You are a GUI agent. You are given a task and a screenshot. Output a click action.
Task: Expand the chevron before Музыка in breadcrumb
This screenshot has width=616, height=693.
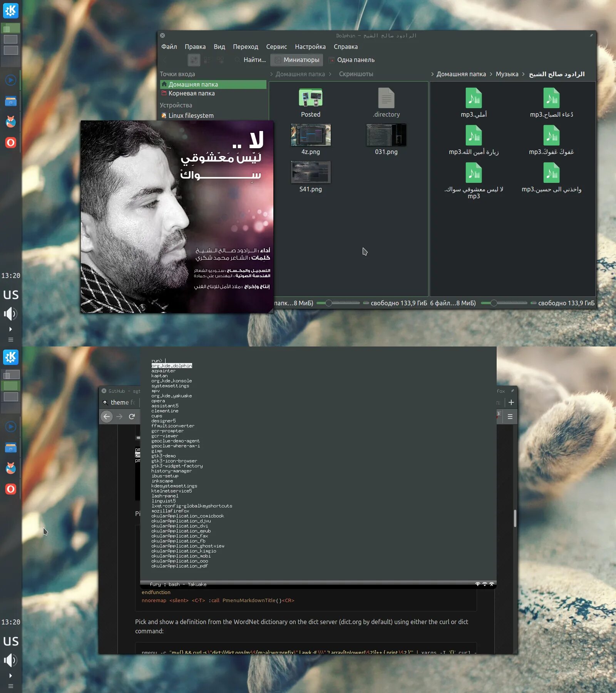pyautogui.click(x=491, y=74)
